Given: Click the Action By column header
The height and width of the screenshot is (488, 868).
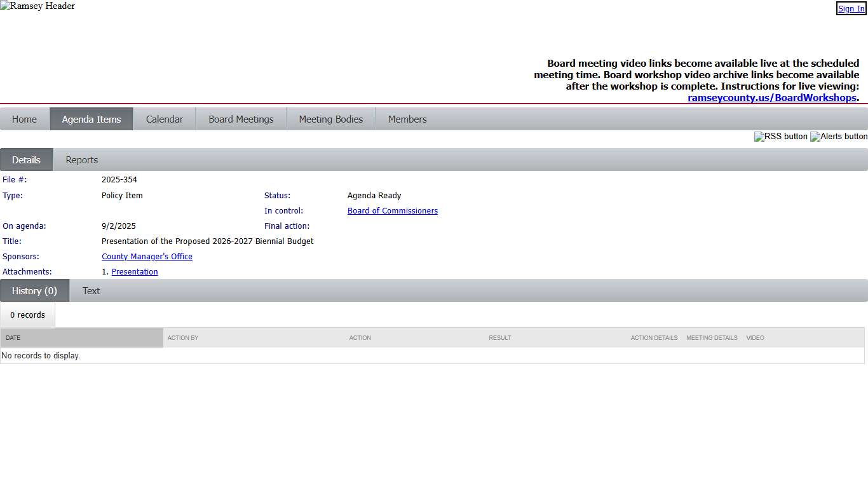Looking at the screenshot, I should [183, 338].
